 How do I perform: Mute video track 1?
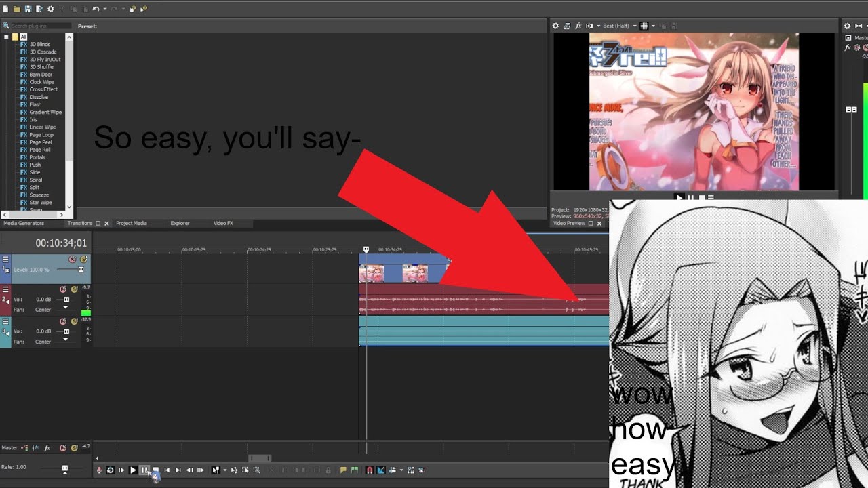coord(73,260)
